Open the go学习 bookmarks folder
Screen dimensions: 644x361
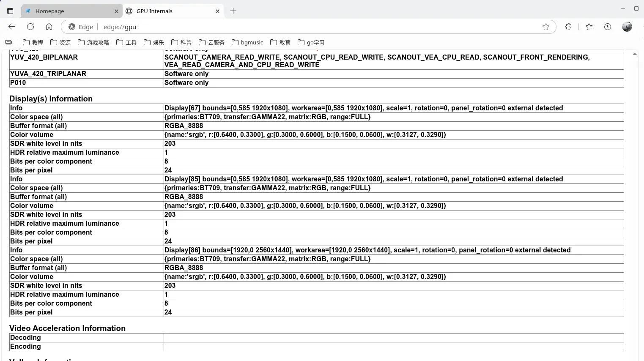pos(311,42)
